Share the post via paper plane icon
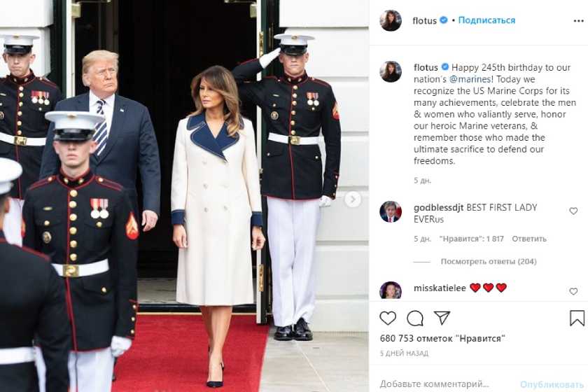 442,318
